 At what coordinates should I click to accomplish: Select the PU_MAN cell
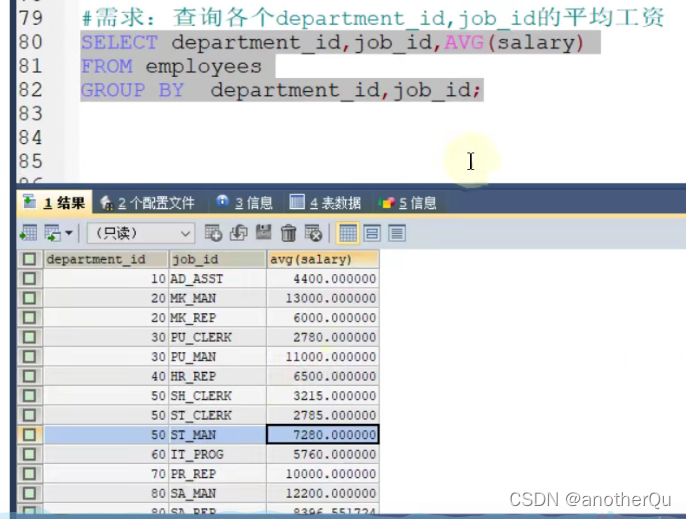217,357
